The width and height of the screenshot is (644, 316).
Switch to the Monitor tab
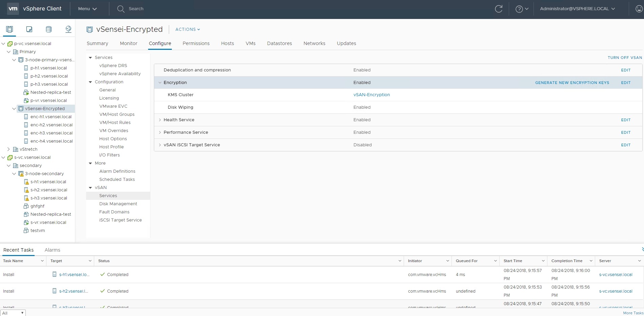128,43
